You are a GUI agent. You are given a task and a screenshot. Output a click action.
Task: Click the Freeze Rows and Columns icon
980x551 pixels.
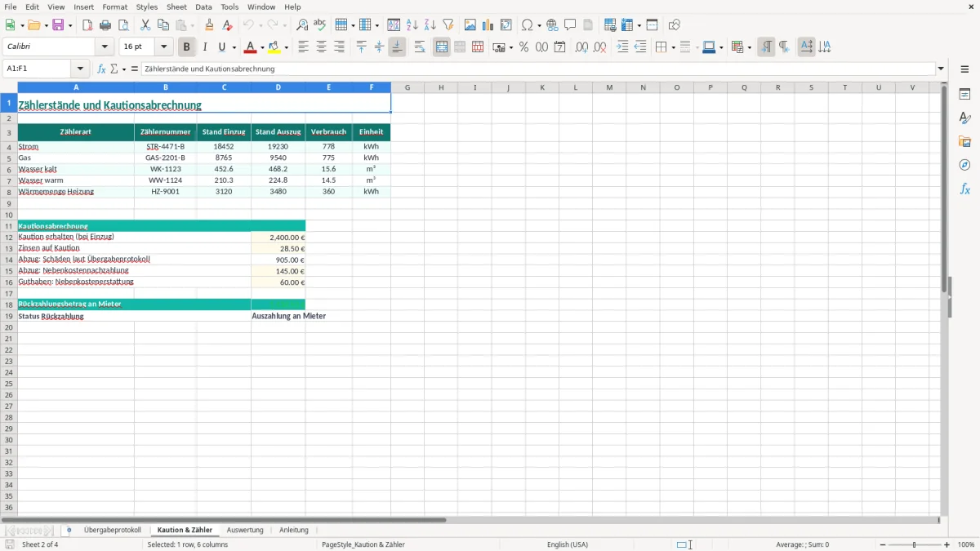pyautogui.click(x=626, y=25)
